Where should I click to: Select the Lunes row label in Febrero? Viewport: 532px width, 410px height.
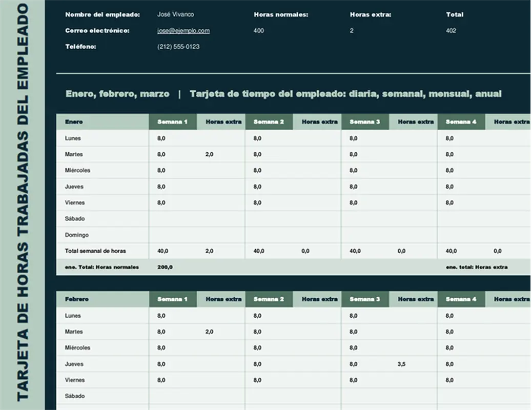pyautogui.click(x=73, y=316)
